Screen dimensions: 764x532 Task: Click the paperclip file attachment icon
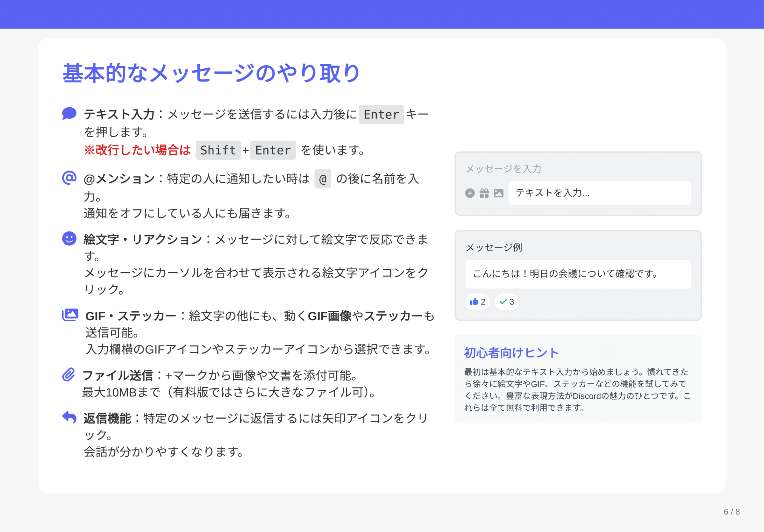click(x=69, y=375)
